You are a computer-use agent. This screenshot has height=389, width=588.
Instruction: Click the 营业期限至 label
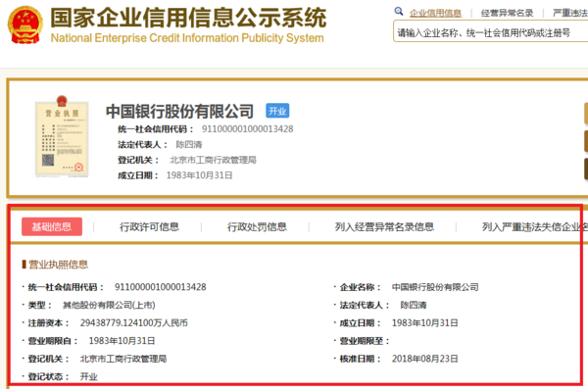(x=365, y=341)
